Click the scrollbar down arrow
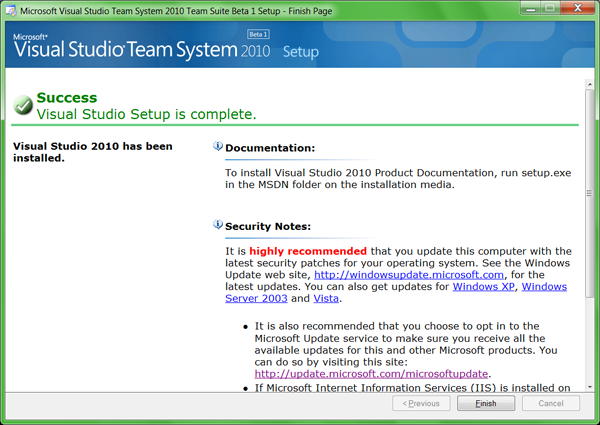 [x=590, y=387]
